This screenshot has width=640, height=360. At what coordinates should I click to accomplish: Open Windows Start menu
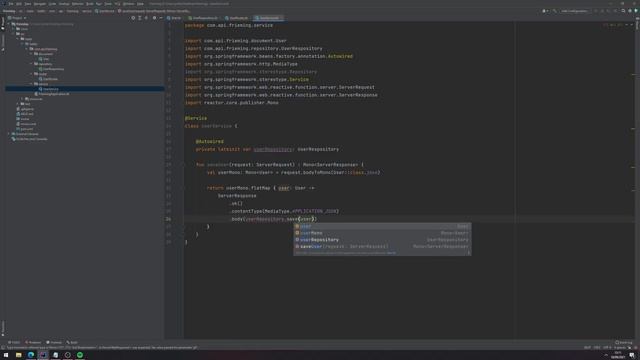[6, 355]
